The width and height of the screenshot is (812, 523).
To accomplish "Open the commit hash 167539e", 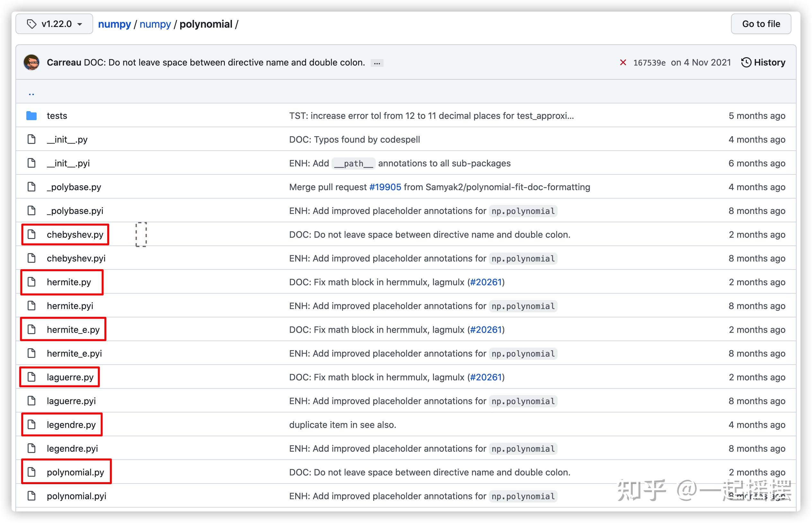I will tap(649, 62).
